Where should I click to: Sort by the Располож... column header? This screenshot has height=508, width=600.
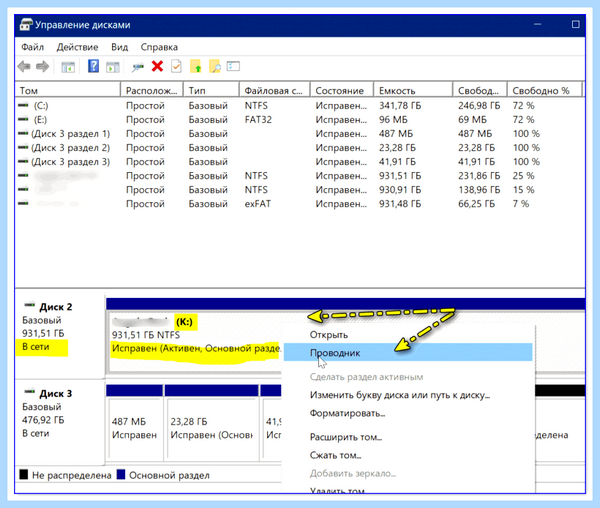pos(152,91)
